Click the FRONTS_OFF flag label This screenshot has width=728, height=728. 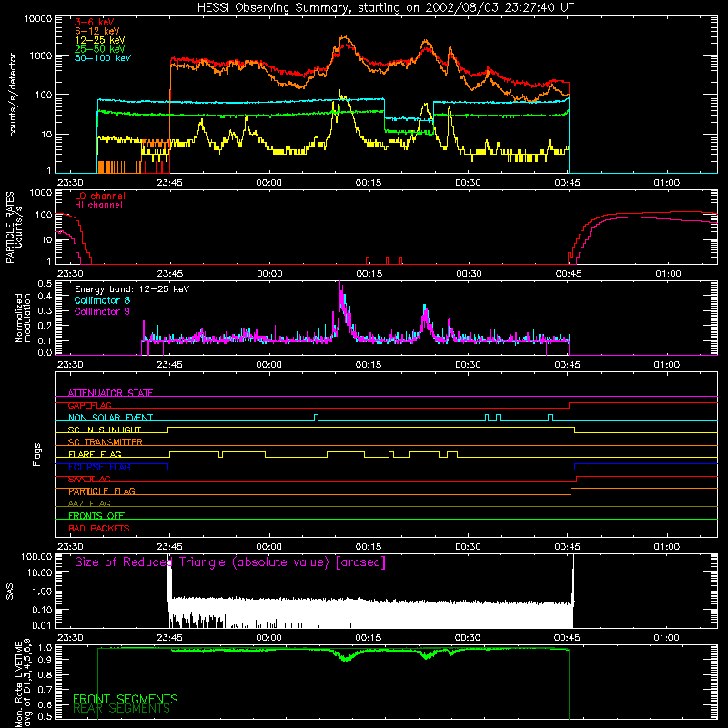[x=96, y=516]
